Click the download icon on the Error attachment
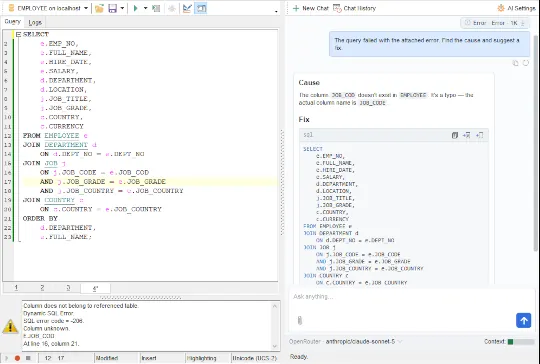540x364 pixels. point(522,23)
